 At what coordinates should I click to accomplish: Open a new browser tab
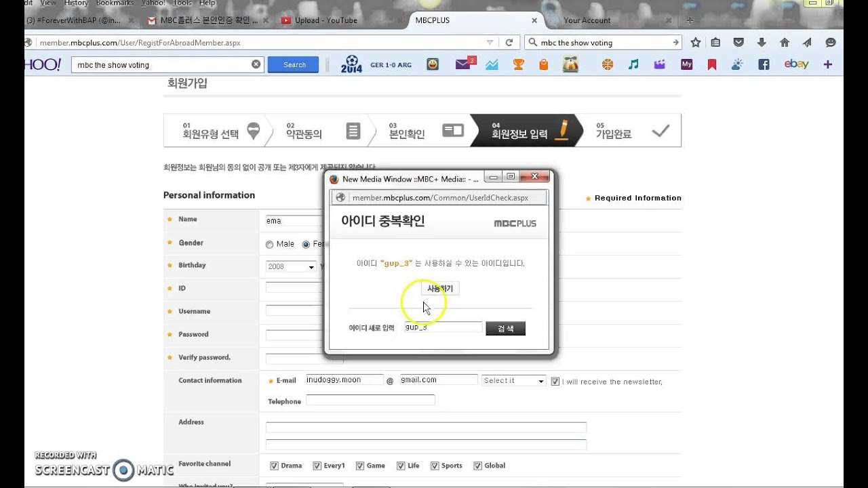tap(690, 20)
